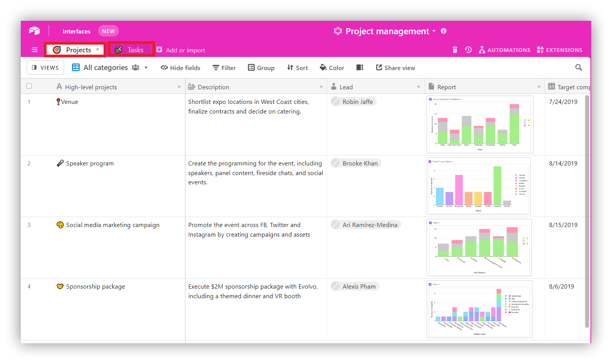Screen dimensions: 612x364
Task: Open the revision history clock icon
Action: point(468,50)
